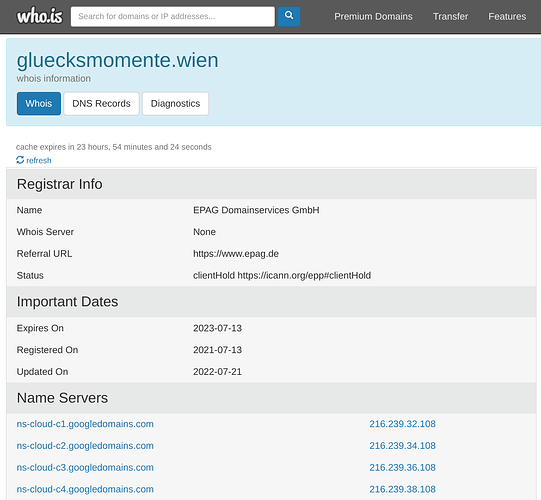
Task: Click the referral URL https://www.epag.de
Action: click(236, 254)
